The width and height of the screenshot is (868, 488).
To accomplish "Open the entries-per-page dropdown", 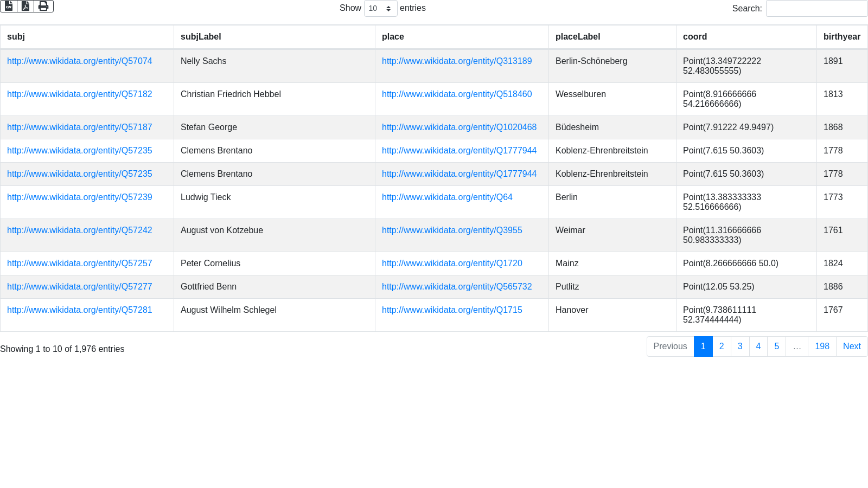I will pyautogui.click(x=380, y=9).
